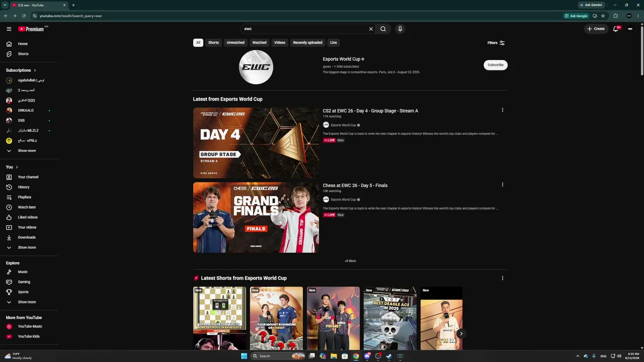Bookmark this page with the star
The image size is (644, 362).
(603, 16)
